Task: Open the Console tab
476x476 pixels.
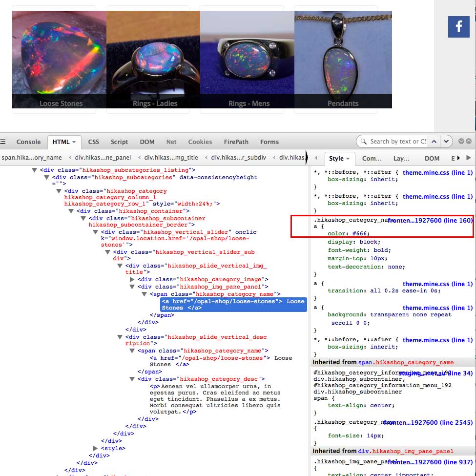Action: tap(28, 142)
